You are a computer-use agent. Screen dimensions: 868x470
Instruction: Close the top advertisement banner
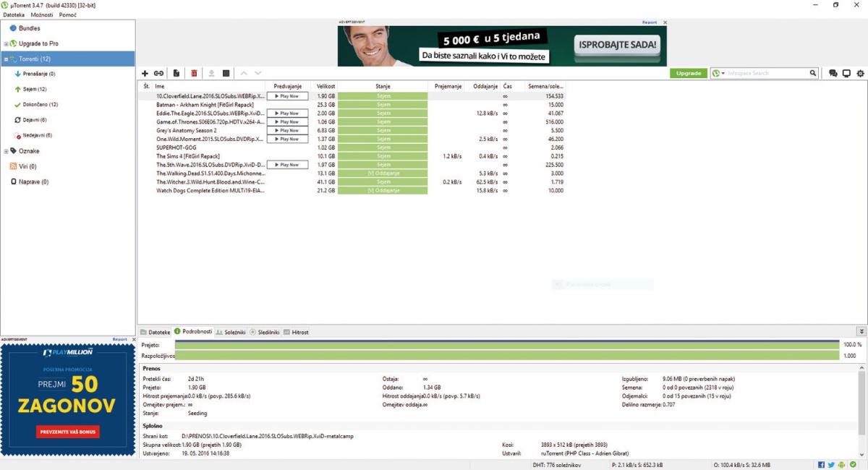665,22
